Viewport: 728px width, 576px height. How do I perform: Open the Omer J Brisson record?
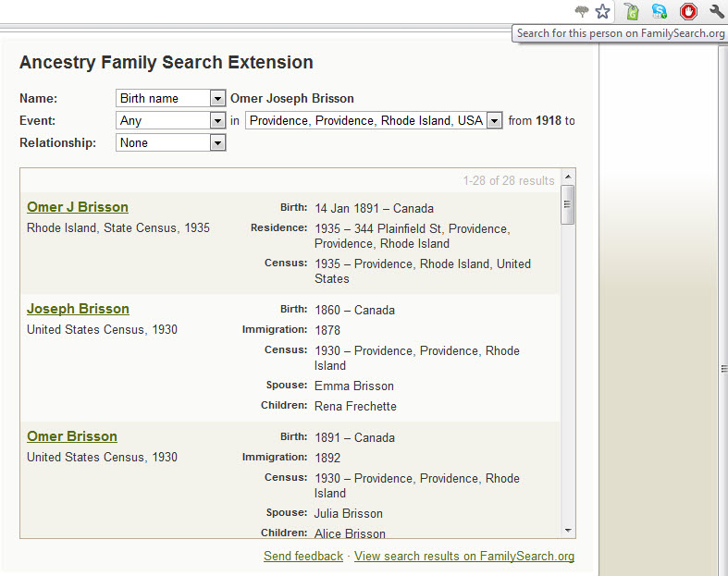pyautogui.click(x=78, y=207)
